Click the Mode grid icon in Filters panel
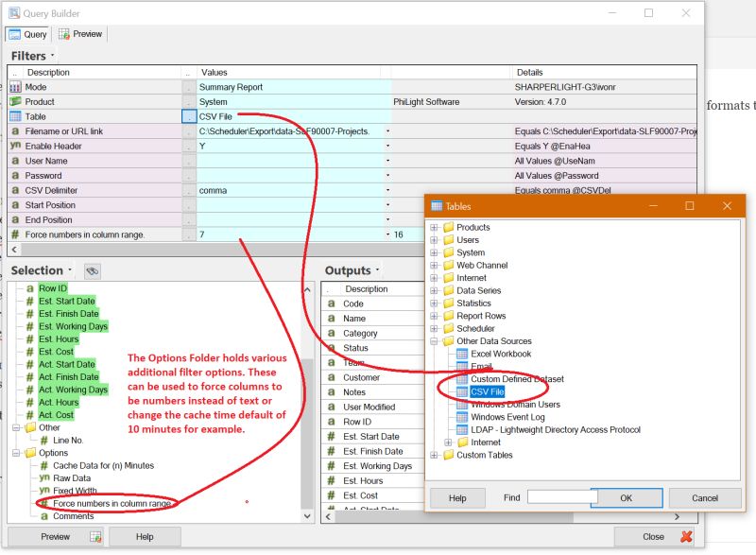The width and height of the screenshot is (756, 555). pyautogui.click(x=14, y=87)
